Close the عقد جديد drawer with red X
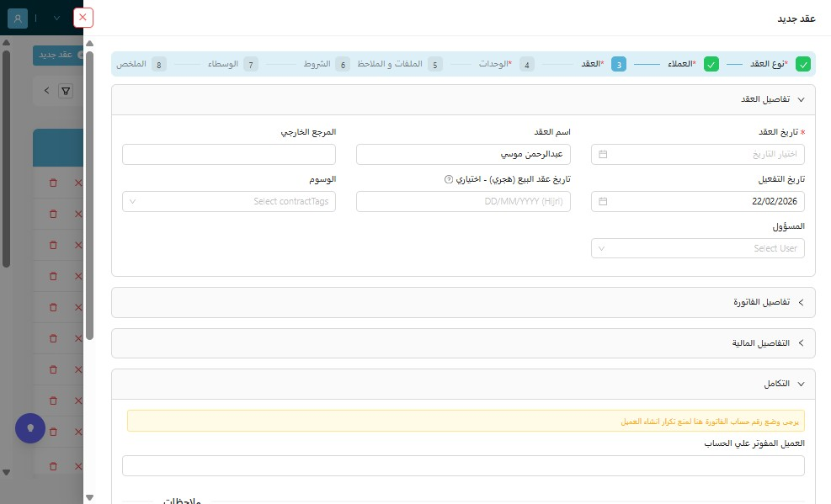This screenshot has width=831, height=504. [x=83, y=18]
